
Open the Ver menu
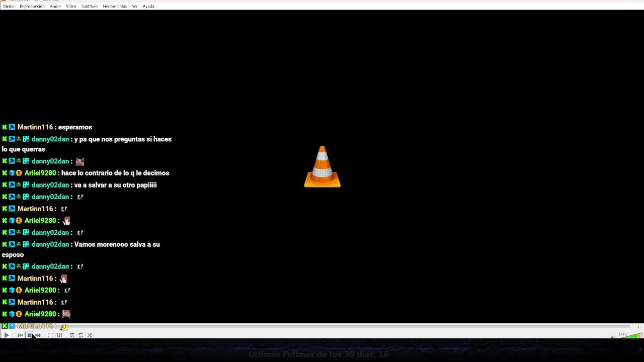(135, 7)
